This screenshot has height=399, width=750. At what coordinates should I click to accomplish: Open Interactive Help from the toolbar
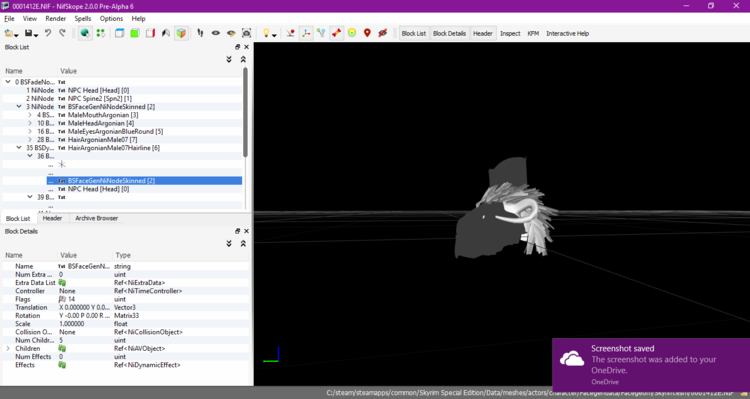click(567, 33)
